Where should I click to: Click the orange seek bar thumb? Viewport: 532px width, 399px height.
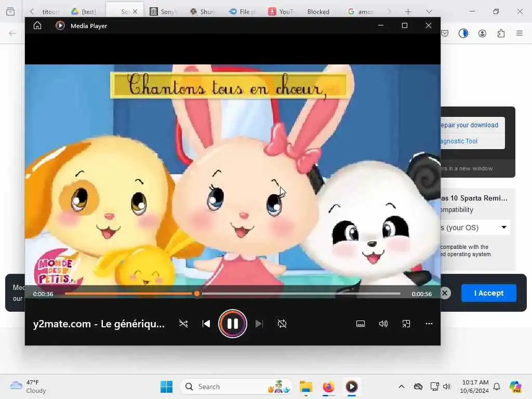point(197,294)
